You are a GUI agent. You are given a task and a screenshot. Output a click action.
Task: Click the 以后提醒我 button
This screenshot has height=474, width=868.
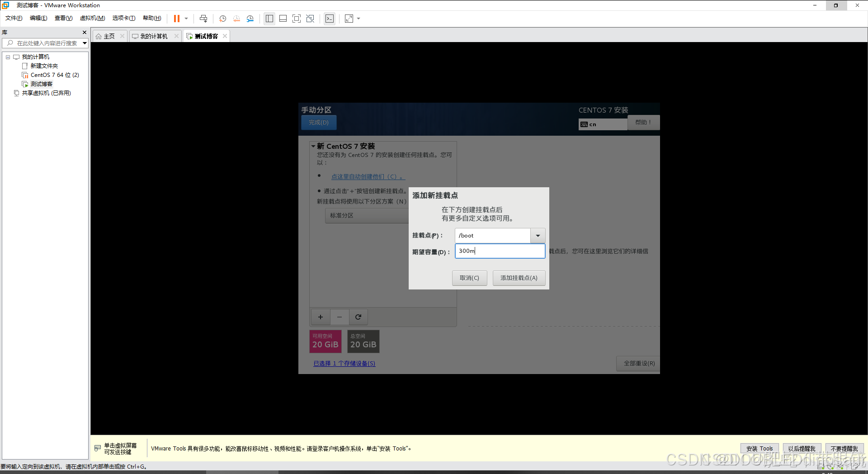802,449
